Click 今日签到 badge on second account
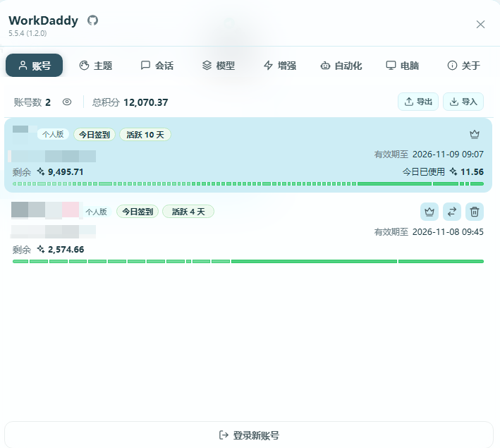The height and width of the screenshot is (448, 500). coord(138,212)
